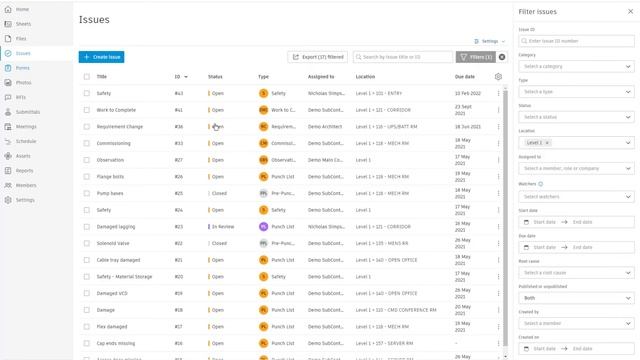This screenshot has height=360, width=640.
Task: Open Sheets in the sidebar
Action: [23, 24]
